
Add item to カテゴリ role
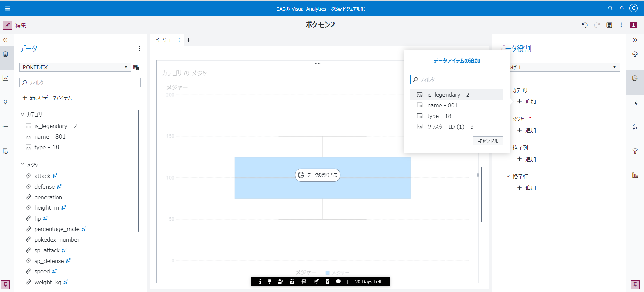(526, 102)
